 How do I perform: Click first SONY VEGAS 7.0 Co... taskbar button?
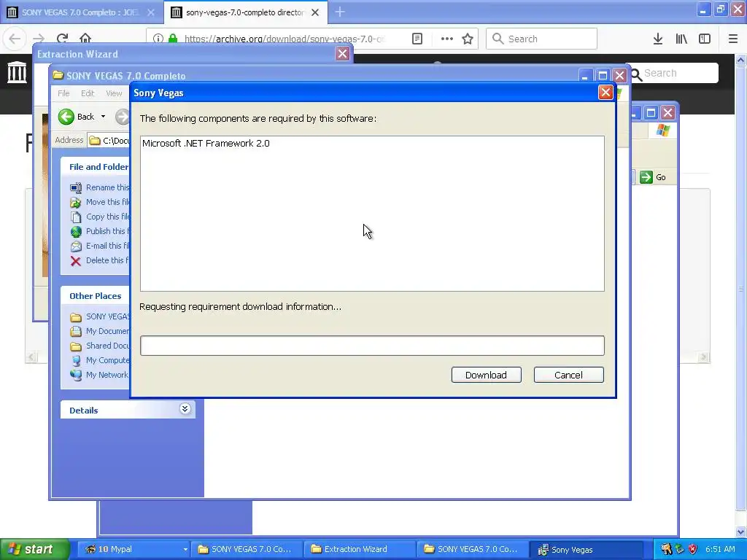(247, 550)
